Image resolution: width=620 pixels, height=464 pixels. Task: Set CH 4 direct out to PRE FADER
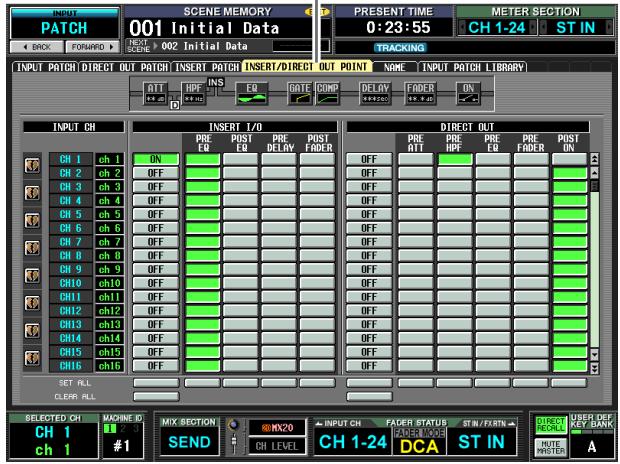531,201
